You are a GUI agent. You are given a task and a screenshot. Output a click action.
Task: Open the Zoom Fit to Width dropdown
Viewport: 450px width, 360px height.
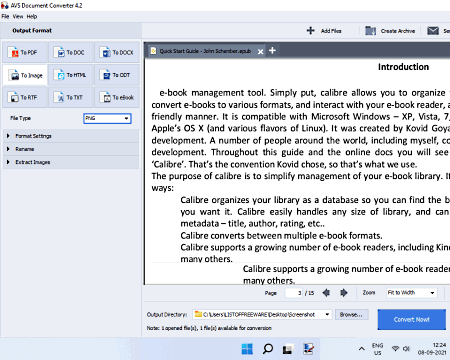[411, 293]
